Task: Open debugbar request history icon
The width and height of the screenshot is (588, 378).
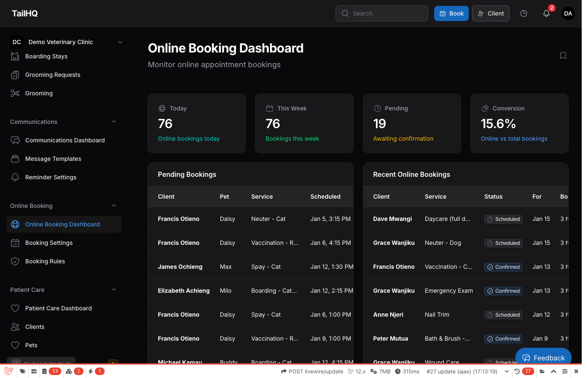Action: (517, 371)
